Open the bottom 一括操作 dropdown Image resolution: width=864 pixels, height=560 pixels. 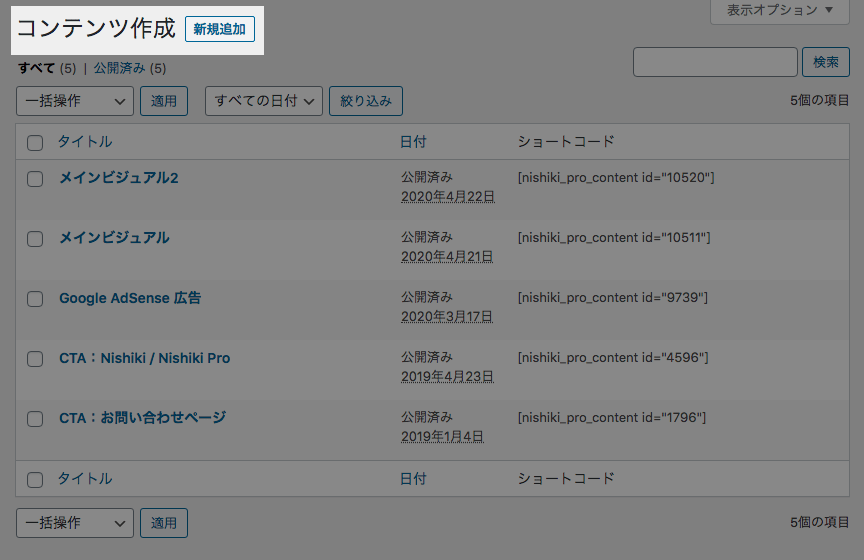(75, 523)
